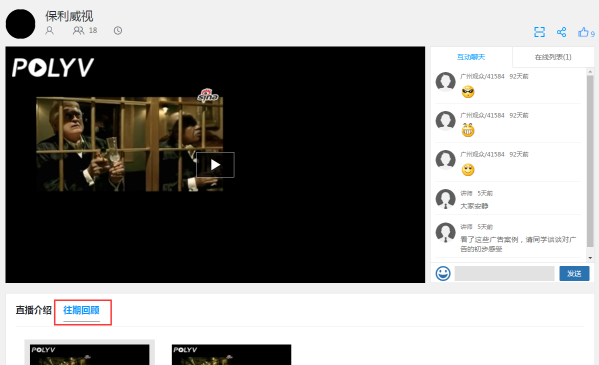
Task: Click the 讲师 avatar beside 大家安静
Action: click(446, 199)
